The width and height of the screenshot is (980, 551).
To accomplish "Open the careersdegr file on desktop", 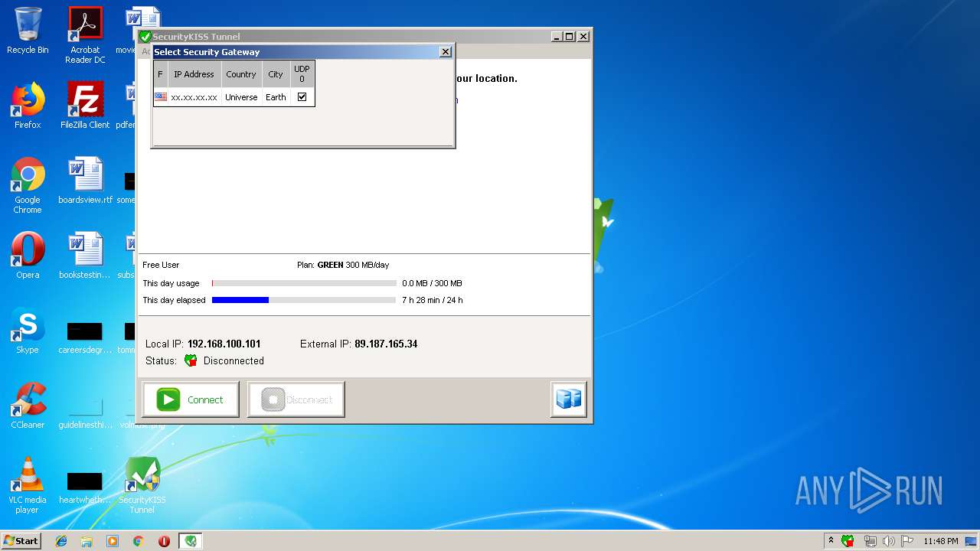I will click(x=85, y=337).
